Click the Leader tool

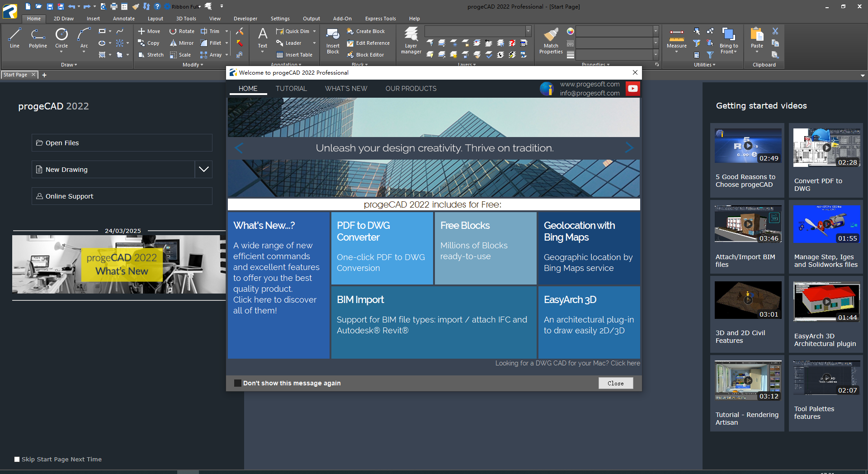[289, 43]
